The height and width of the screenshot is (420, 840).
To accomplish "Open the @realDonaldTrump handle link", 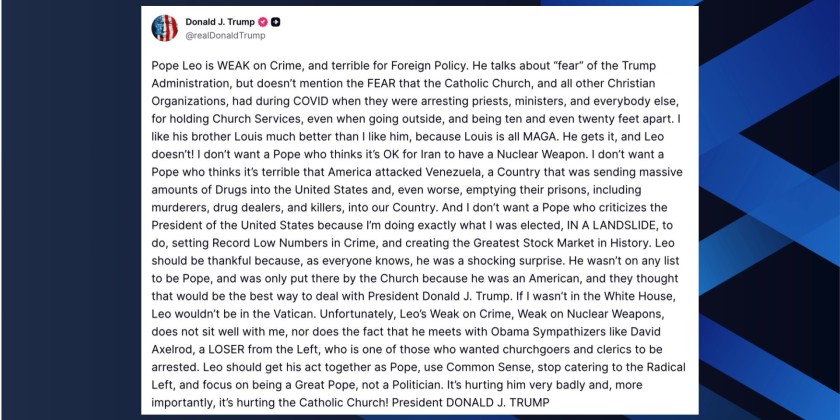I will point(223,35).
